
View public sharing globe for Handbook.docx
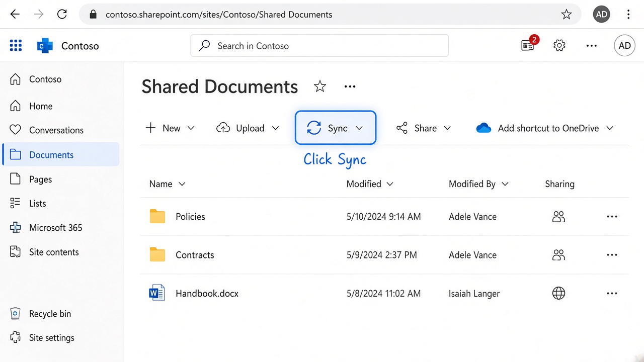558,293
